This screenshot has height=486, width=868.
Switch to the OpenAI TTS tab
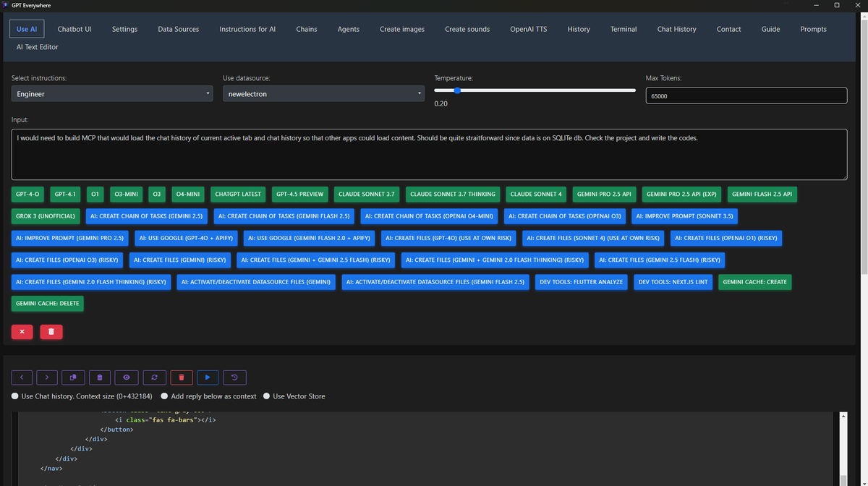click(529, 29)
